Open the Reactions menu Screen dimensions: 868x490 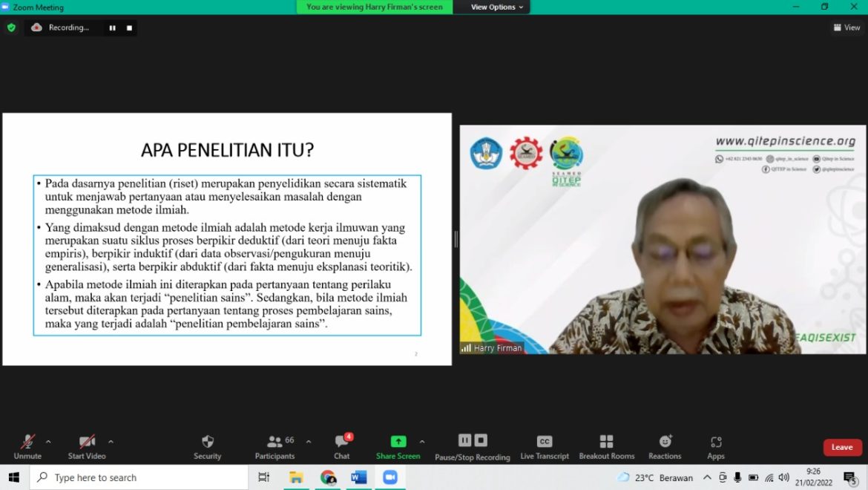[x=664, y=444]
